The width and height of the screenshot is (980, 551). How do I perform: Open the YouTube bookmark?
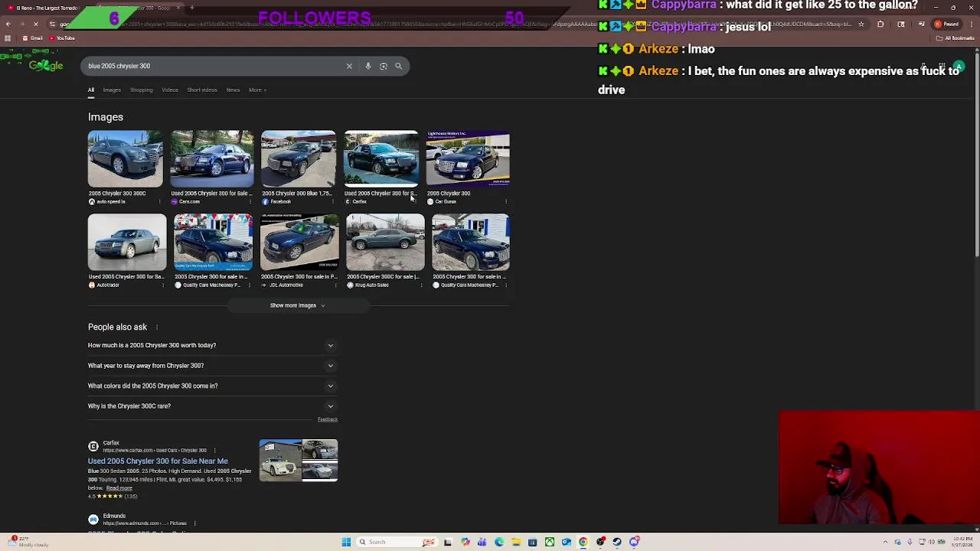pos(62,38)
